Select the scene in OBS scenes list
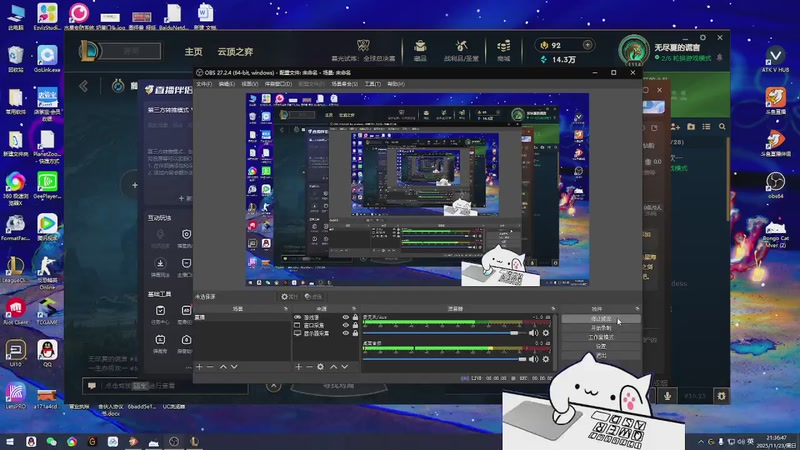The height and width of the screenshot is (450, 800). (x=242, y=317)
